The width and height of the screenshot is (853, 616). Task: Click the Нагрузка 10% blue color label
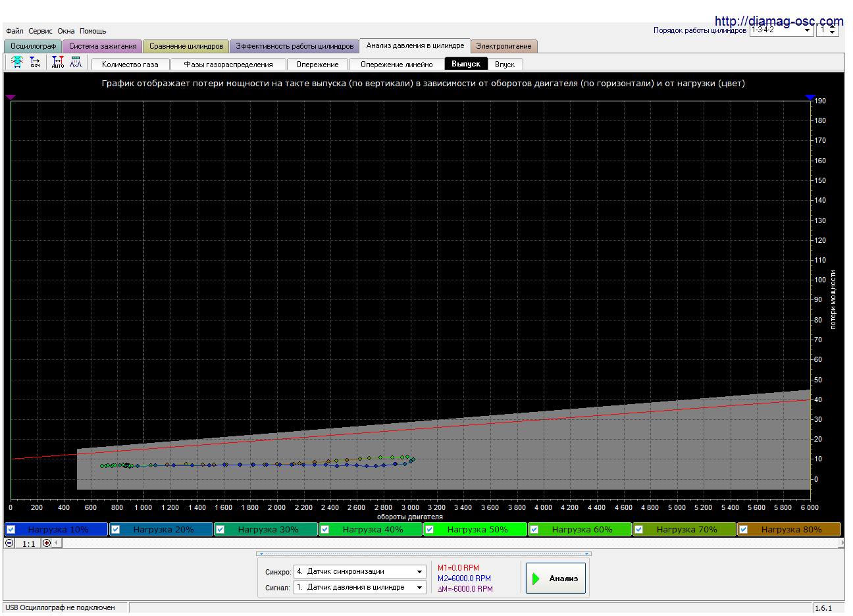(x=58, y=529)
